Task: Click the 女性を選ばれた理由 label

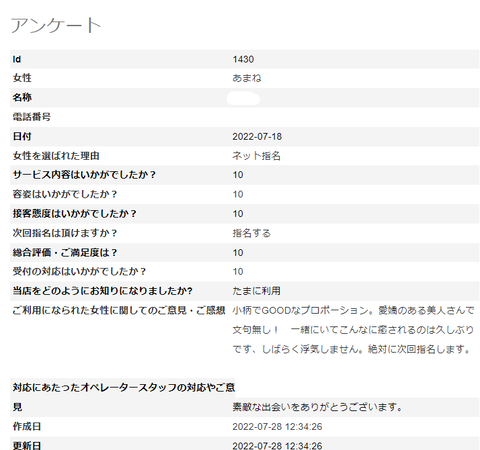Action: (x=56, y=156)
